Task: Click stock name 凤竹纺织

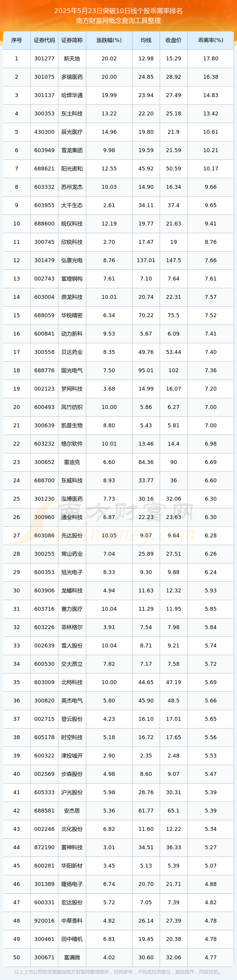Action: [72, 407]
